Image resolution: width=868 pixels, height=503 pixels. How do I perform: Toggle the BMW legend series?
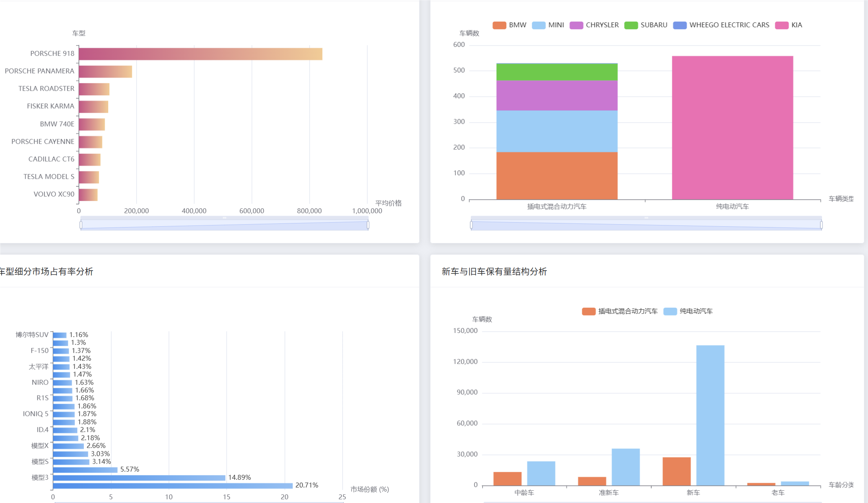(509, 25)
